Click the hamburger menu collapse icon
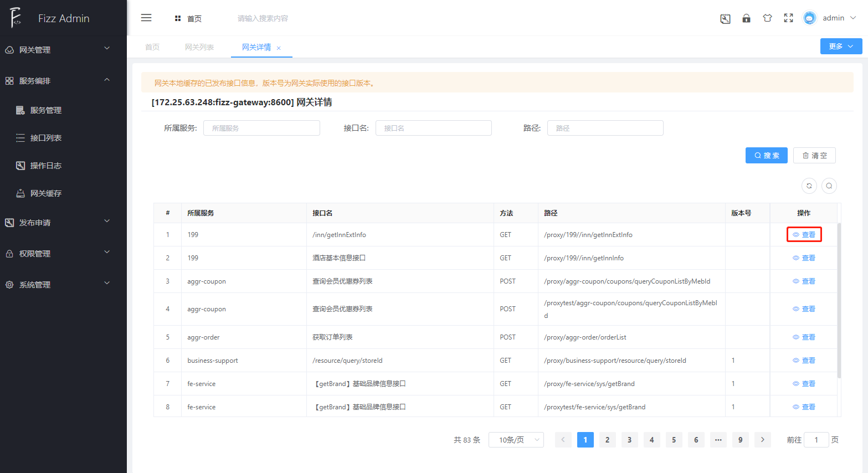The image size is (868, 473). click(146, 18)
